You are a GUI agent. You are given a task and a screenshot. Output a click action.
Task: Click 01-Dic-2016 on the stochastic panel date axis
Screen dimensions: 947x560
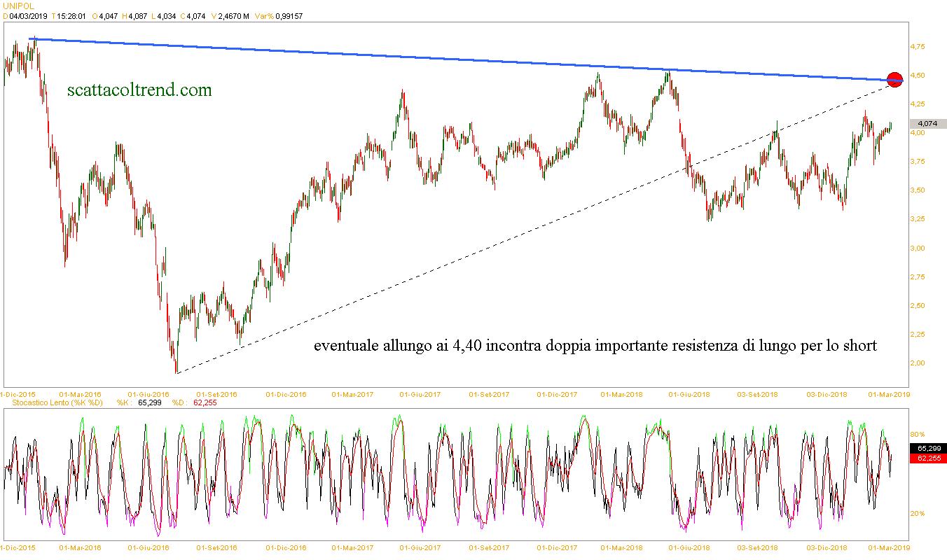(x=285, y=548)
